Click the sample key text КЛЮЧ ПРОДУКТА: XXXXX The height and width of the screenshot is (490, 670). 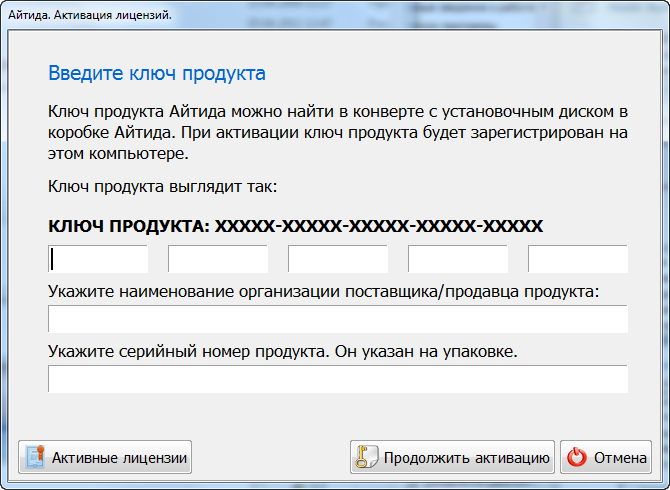point(296,226)
